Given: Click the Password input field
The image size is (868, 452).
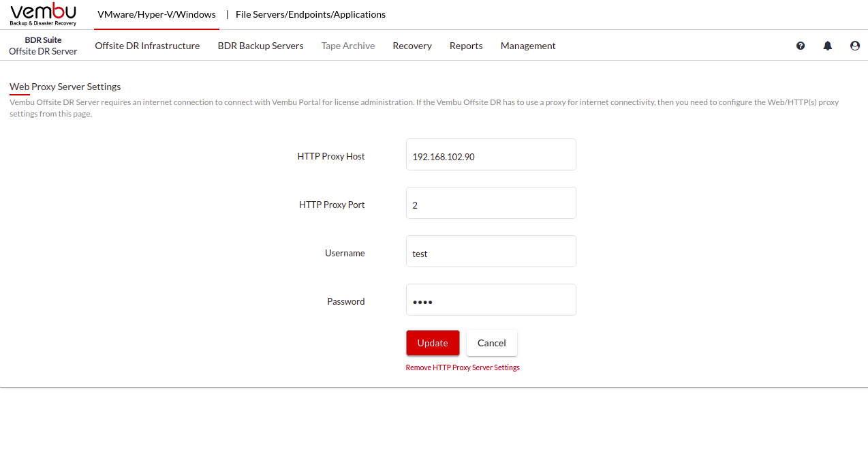Looking at the screenshot, I should coord(491,300).
